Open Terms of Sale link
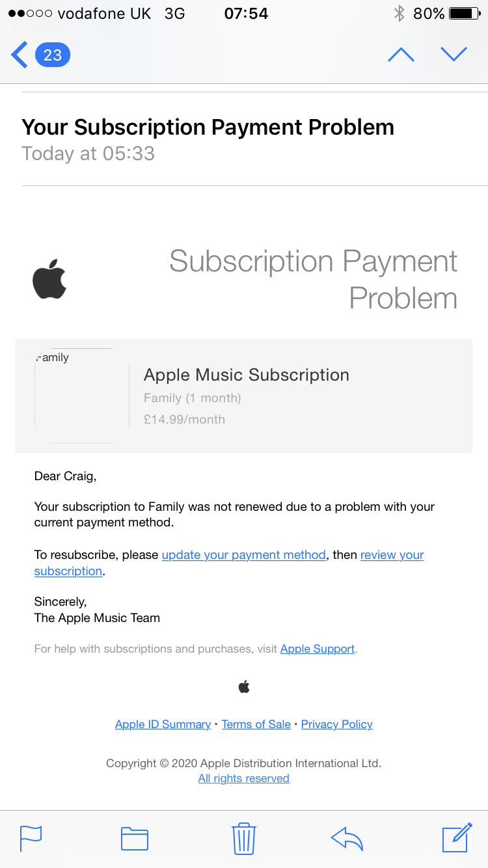 (x=256, y=724)
